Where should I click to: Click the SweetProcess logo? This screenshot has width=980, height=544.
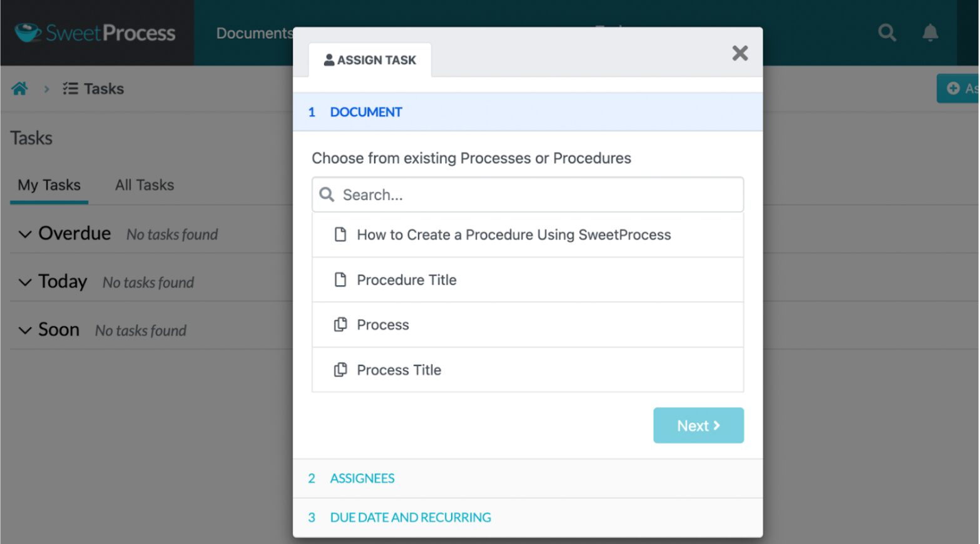tap(95, 33)
